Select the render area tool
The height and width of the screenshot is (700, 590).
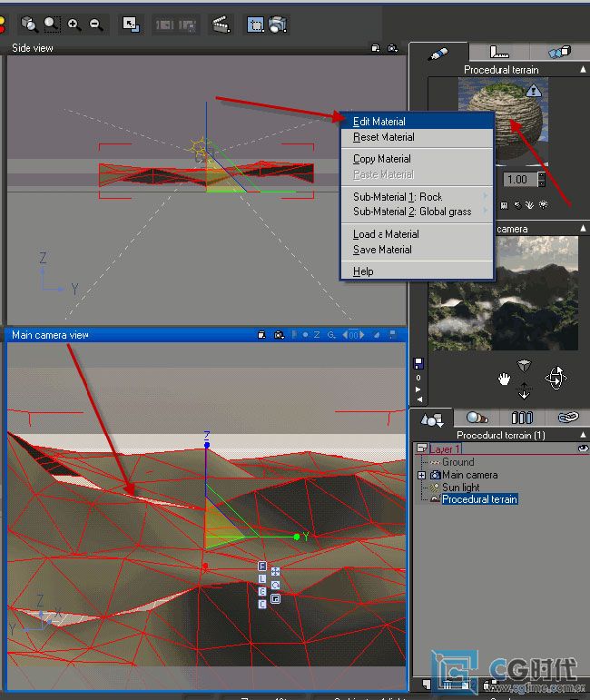pos(256,25)
